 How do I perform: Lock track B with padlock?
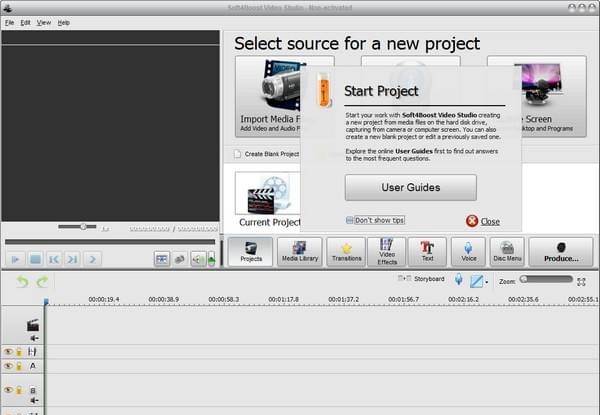click(19, 391)
